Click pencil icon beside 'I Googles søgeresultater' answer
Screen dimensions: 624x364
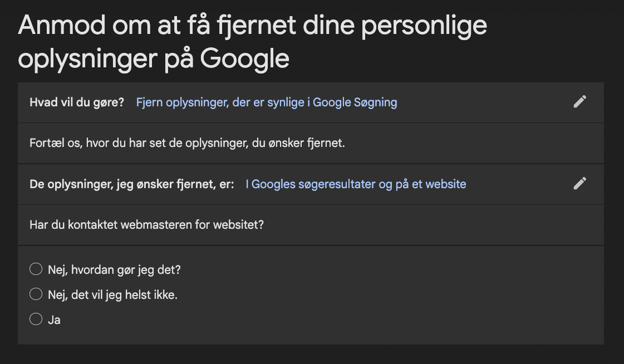point(580,184)
